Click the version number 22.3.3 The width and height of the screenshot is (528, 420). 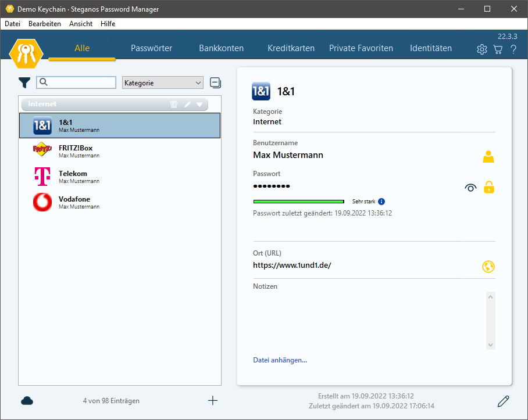[x=508, y=37]
